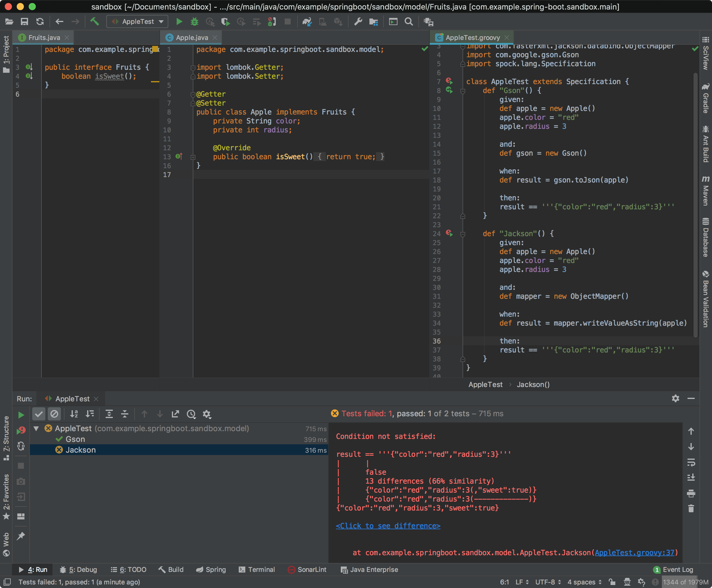Click the Build project hammer icon
712x588 pixels.
(x=95, y=22)
